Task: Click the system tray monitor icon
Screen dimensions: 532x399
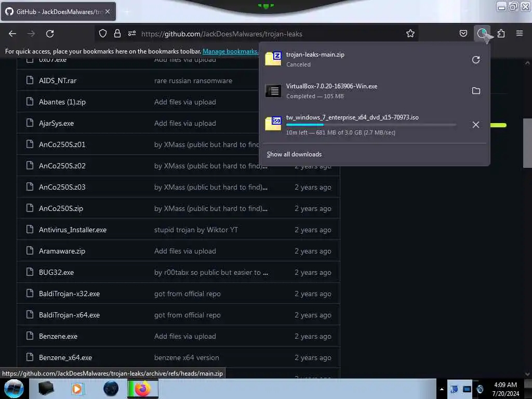Action: tap(467, 389)
